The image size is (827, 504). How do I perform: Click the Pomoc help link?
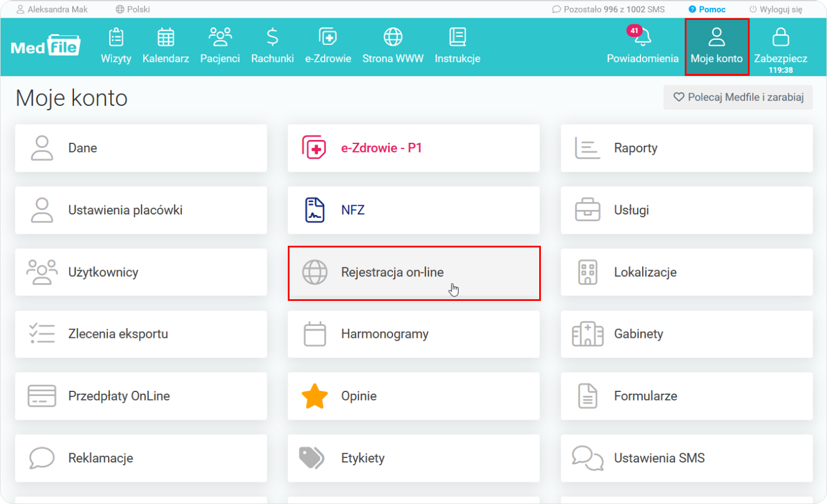[707, 9]
